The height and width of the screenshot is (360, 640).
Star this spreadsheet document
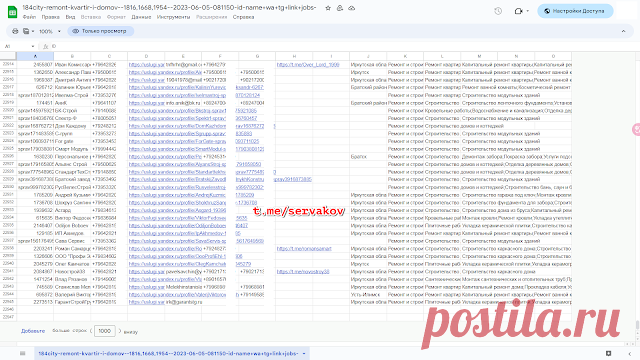click(328, 8)
